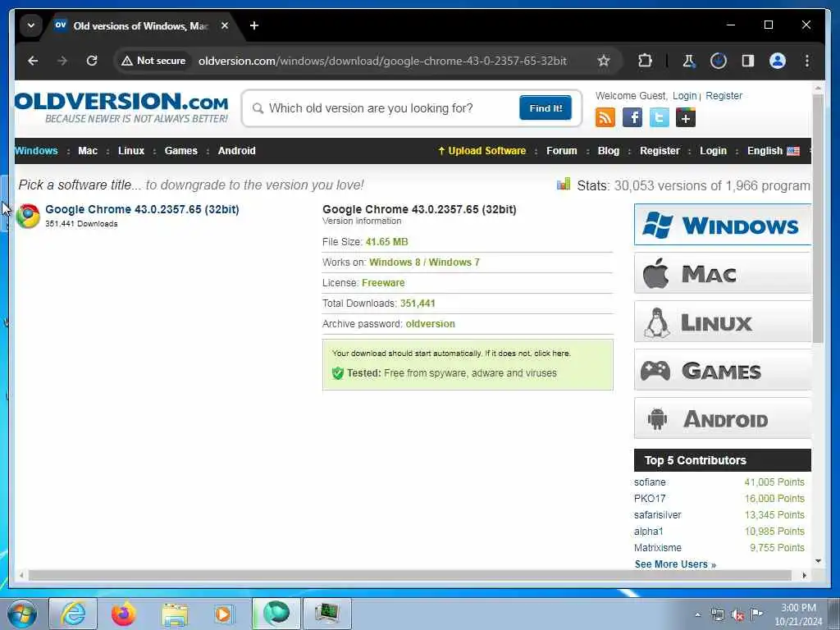
Task: Click Upload Software in the nav bar
Action: tap(482, 151)
